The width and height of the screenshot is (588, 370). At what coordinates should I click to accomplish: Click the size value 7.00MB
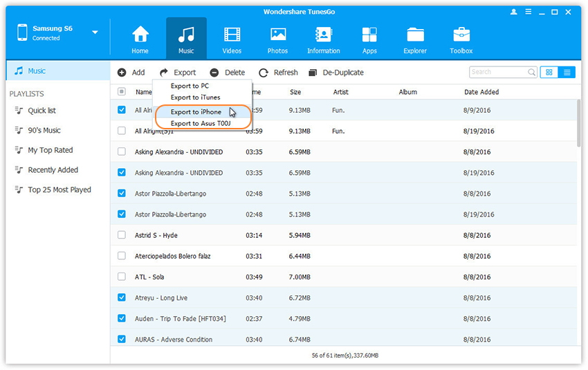pos(300,277)
